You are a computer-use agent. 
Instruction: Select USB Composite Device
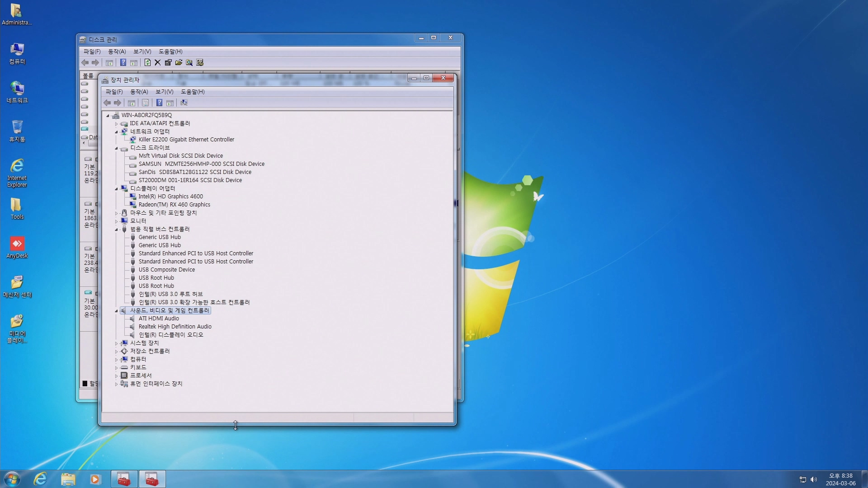(167, 270)
